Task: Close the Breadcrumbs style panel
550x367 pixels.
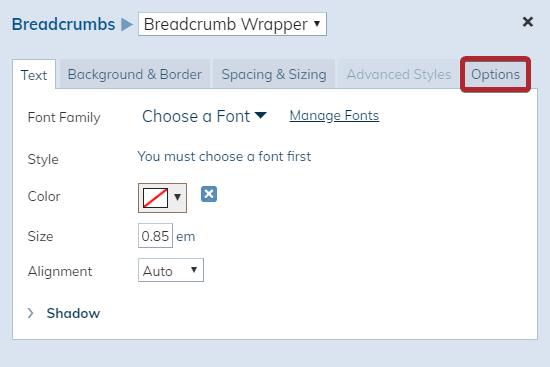Action: point(528,22)
